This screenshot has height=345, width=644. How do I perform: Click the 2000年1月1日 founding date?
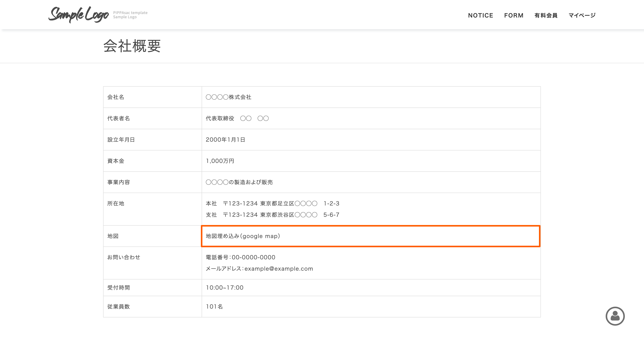pos(225,140)
